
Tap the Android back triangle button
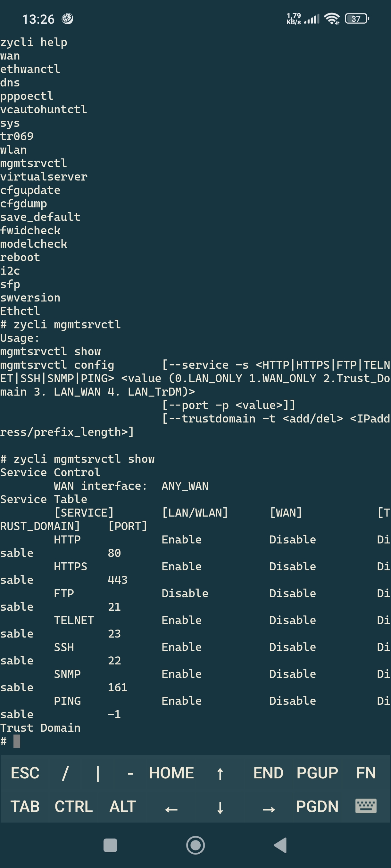coord(280,845)
